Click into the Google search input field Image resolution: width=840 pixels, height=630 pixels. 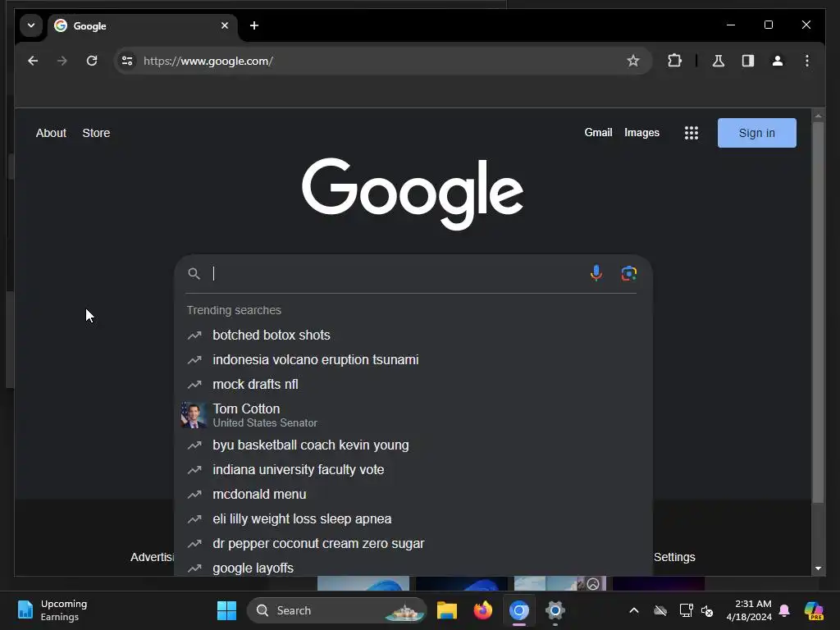click(398, 274)
